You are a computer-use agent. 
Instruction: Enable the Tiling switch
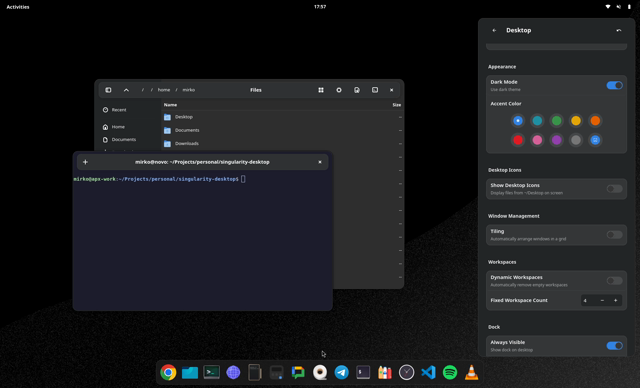click(614, 235)
